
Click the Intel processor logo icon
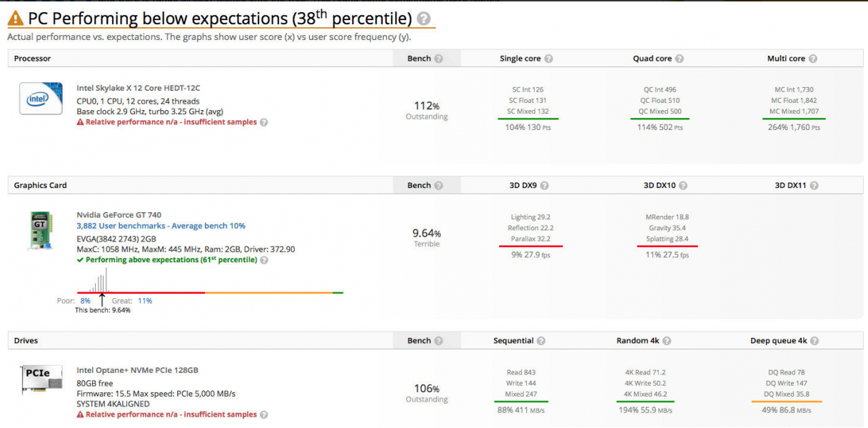coord(40,98)
